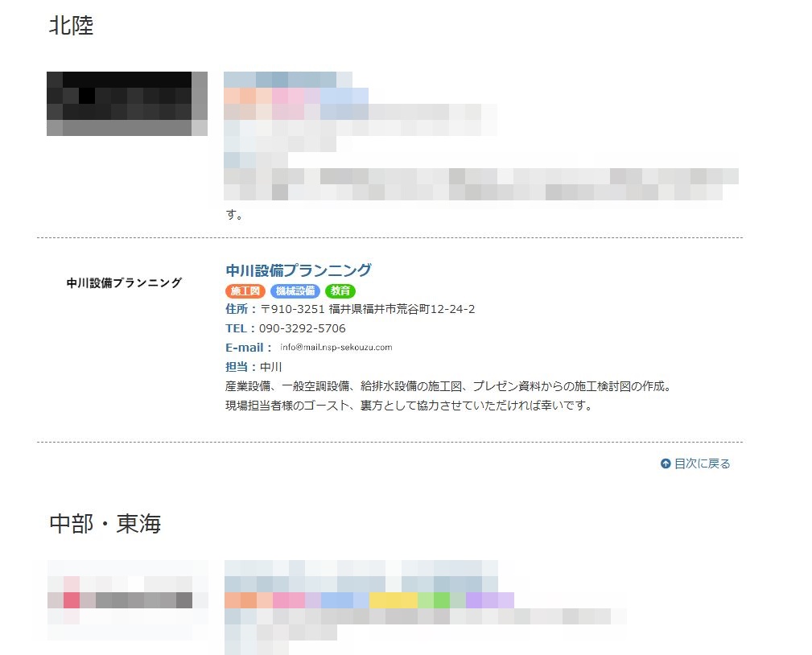
Task: Click the 住所 field label
Action: 237,309
